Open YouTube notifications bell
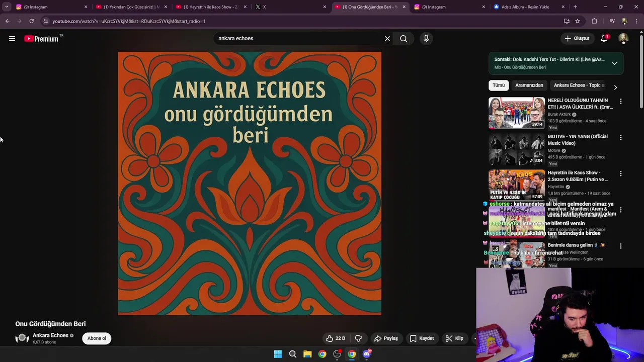Image resolution: width=644 pixels, height=362 pixels. point(604,38)
